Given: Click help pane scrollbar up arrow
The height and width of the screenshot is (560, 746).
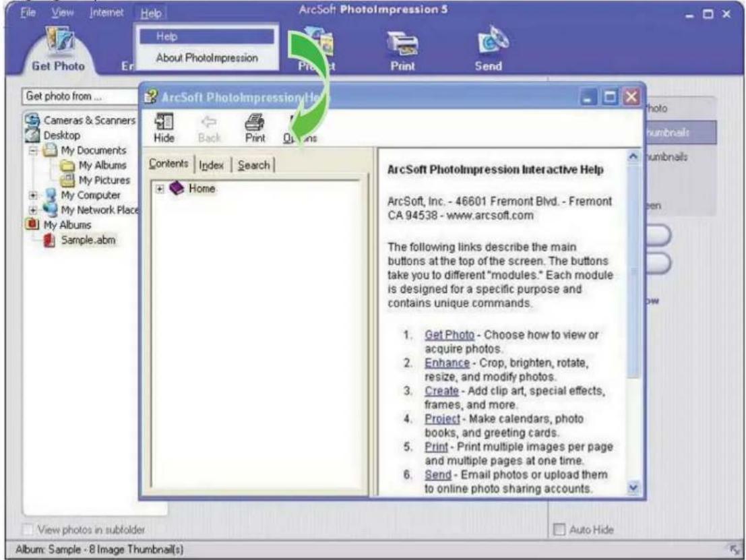Looking at the screenshot, I should (633, 156).
